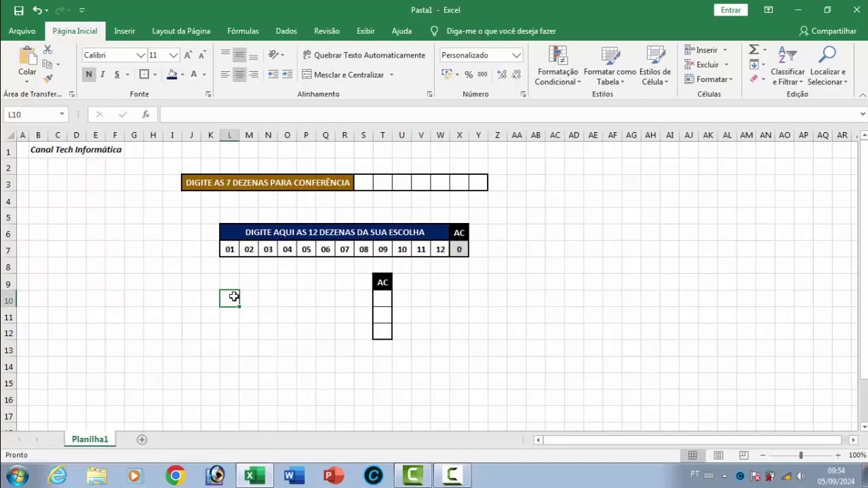Open the Formatar como Tabela menu
The height and width of the screenshot is (488, 868).
(x=610, y=66)
